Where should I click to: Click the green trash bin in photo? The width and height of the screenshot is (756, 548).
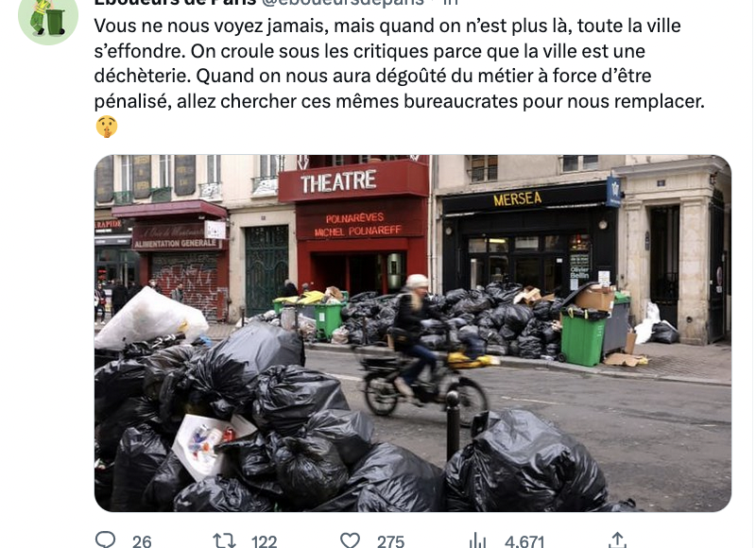pos(583,335)
